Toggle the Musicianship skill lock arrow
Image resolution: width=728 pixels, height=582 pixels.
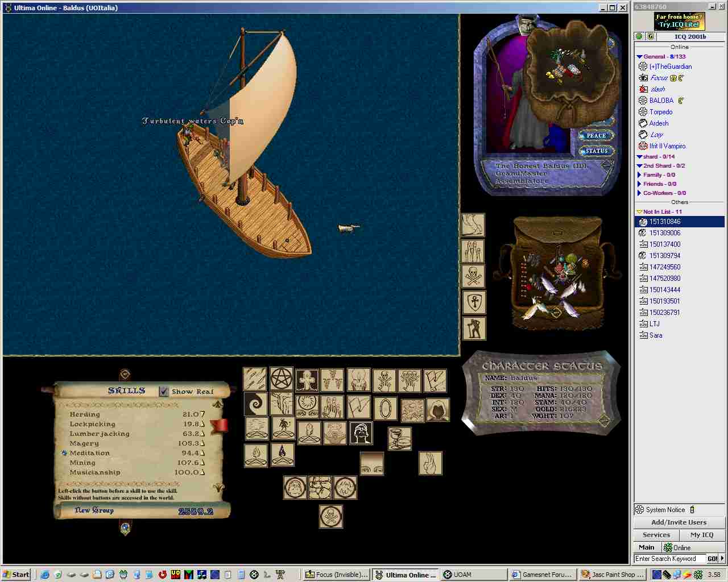[202, 472]
